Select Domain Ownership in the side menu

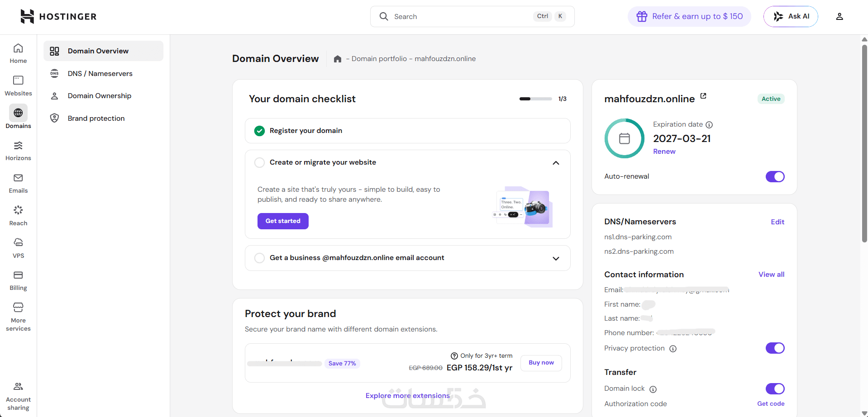[100, 96]
